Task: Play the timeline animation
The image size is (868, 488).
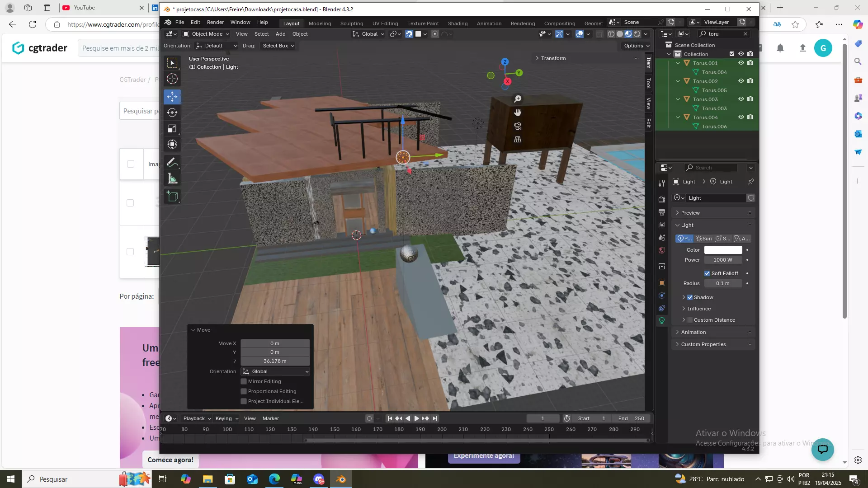Action: [416, 418]
